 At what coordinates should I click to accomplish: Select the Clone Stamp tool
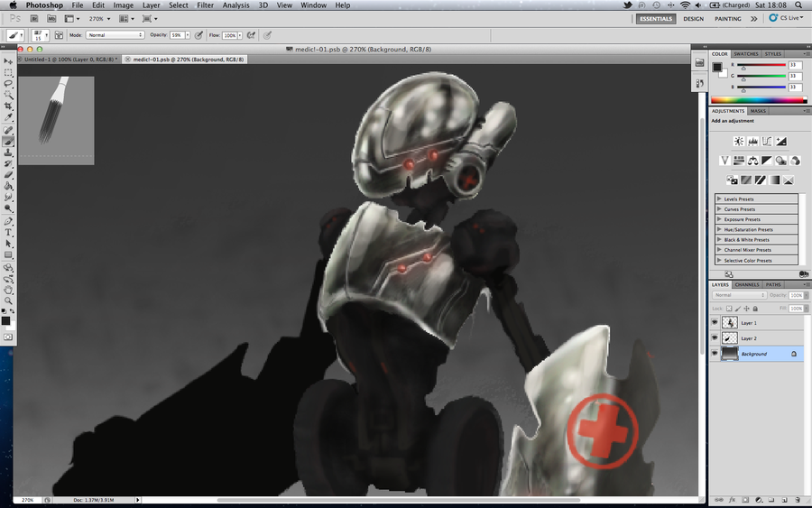8,152
